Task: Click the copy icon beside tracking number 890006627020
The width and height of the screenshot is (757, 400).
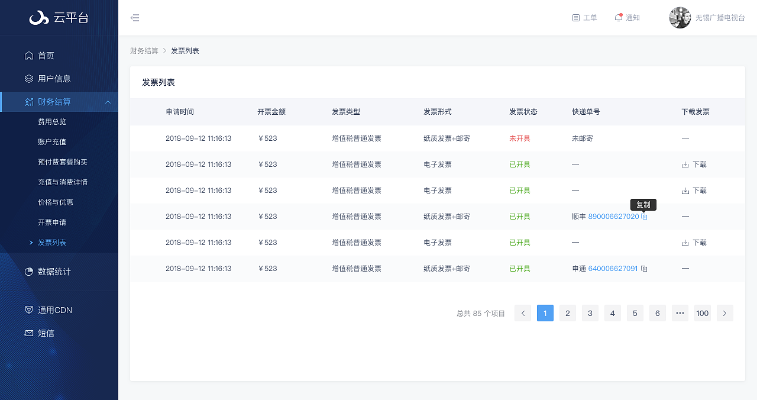Action: point(645,216)
